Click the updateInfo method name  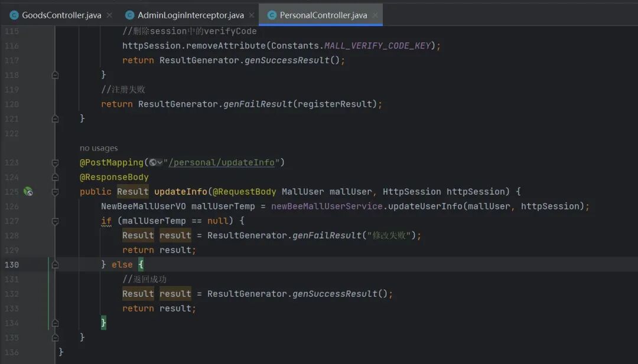click(x=181, y=192)
